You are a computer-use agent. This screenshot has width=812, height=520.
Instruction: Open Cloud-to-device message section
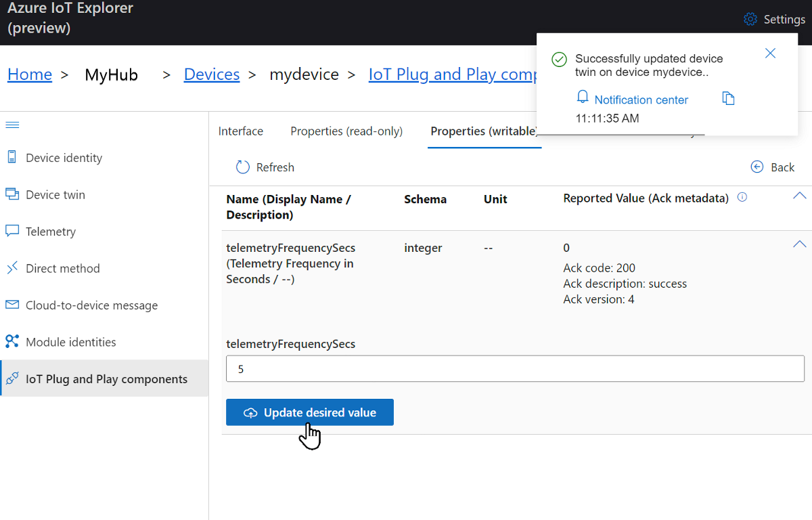[91, 305]
